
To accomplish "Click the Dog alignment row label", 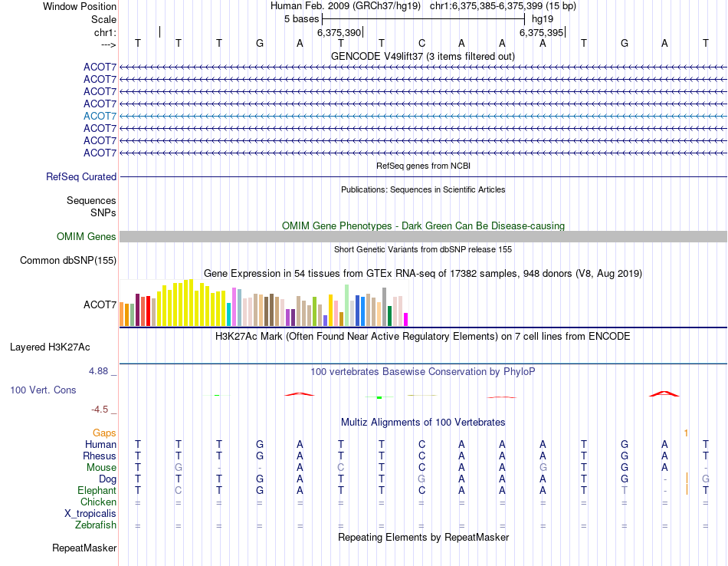I will 107,479.
